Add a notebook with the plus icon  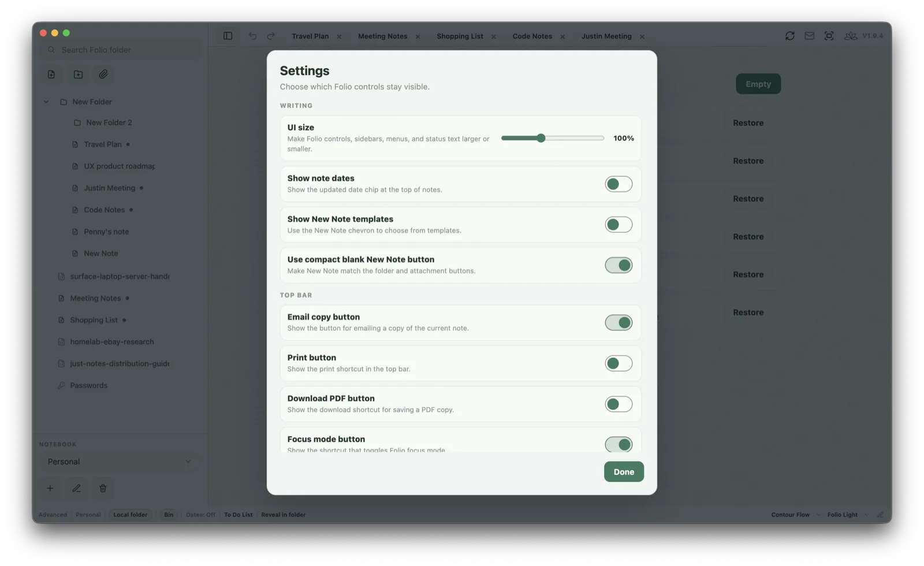[50, 489]
